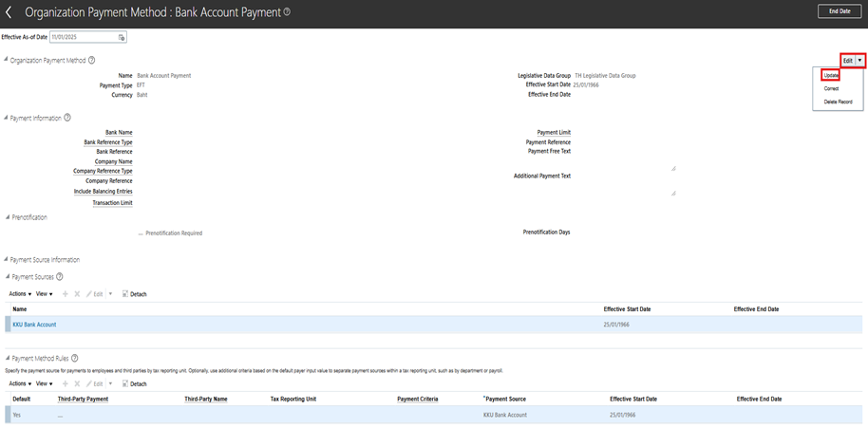
Task: Open the Edit dropdown arrow at top right
Action: 859,60
